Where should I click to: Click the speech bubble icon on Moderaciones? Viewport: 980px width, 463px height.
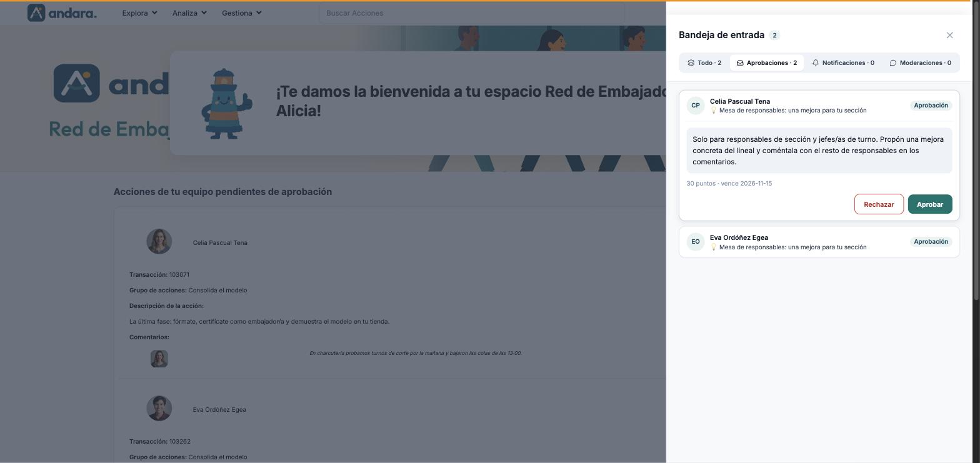(893, 62)
